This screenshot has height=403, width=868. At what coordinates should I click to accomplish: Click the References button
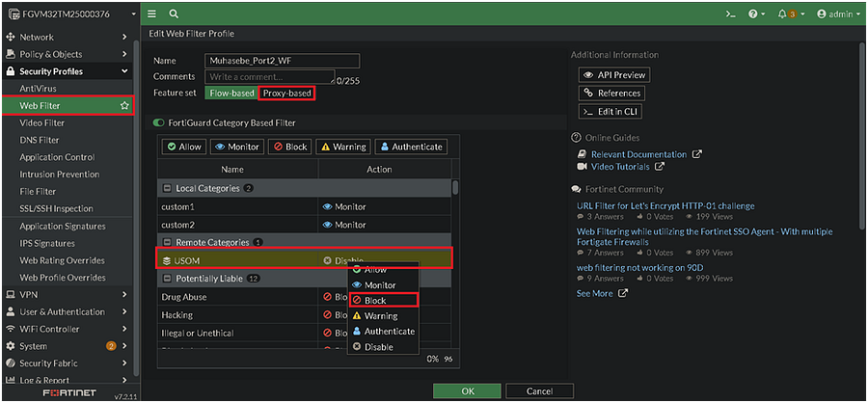tap(611, 93)
